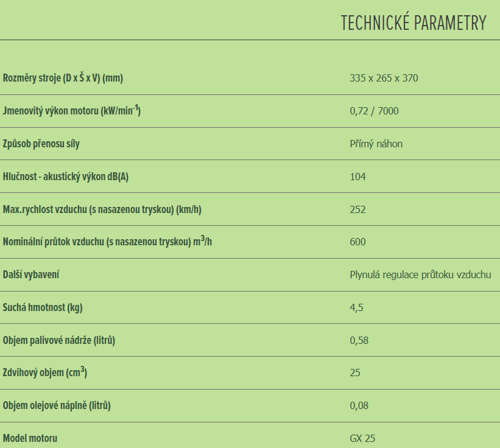Click Plynulá regulace průtoku vzduchu text

(x=420, y=275)
